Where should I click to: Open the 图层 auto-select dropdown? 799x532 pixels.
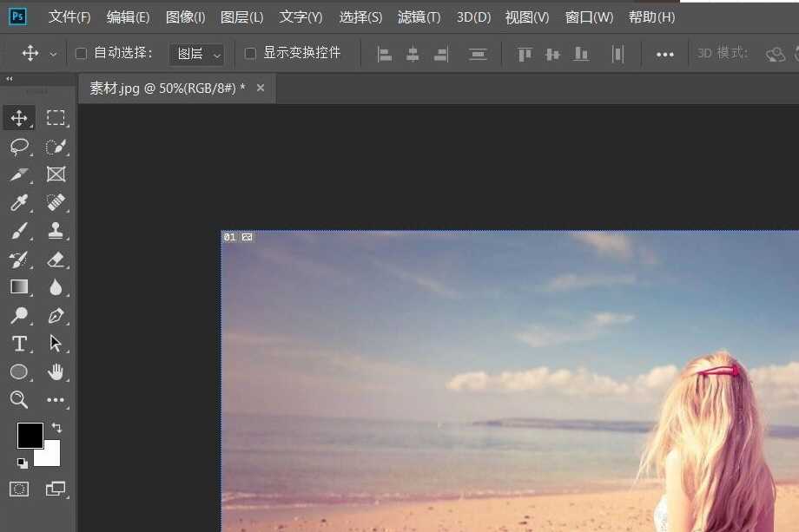tap(196, 54)
